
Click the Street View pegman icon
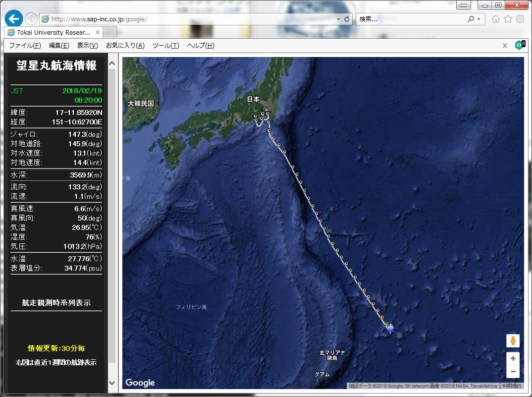click(x=513, y=340)
